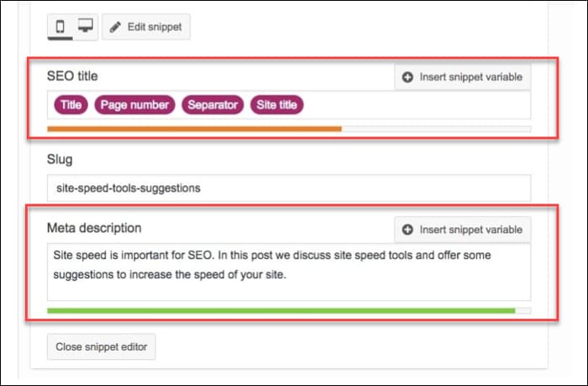Select the Separator variable tag
Screen dimensions: 588x386
213,105
